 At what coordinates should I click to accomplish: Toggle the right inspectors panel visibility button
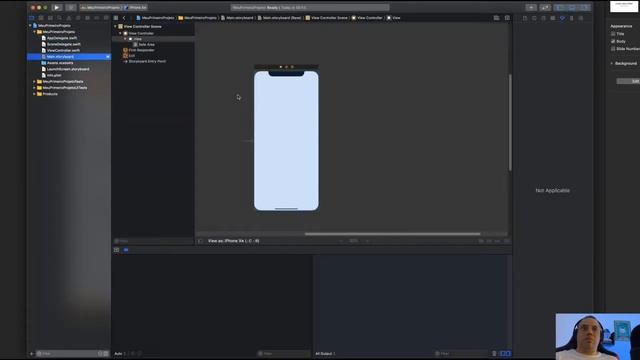pyautogui.click(x=584, y=7)
